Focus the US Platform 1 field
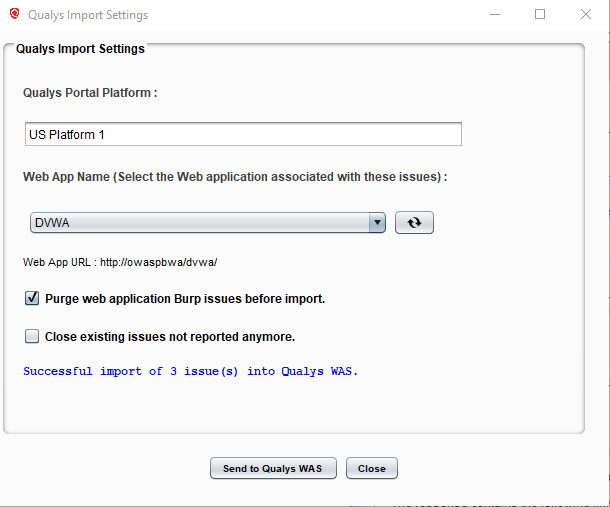 [x=244, y=134]
